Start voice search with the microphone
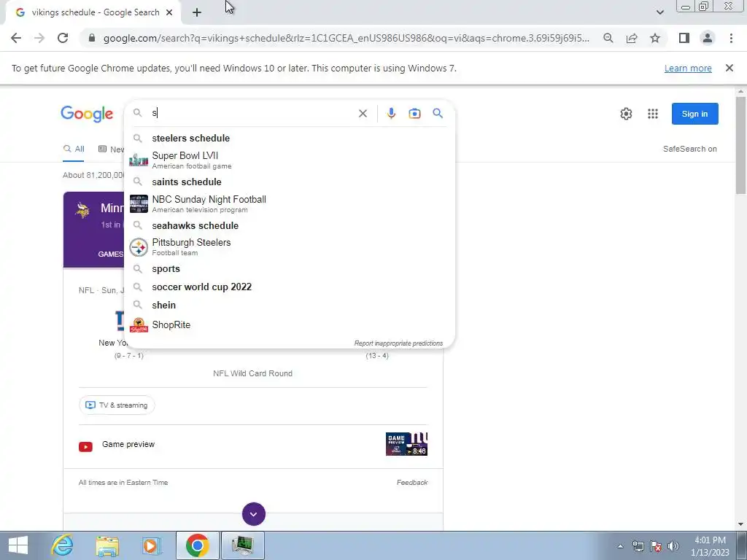 click(391, 113)
